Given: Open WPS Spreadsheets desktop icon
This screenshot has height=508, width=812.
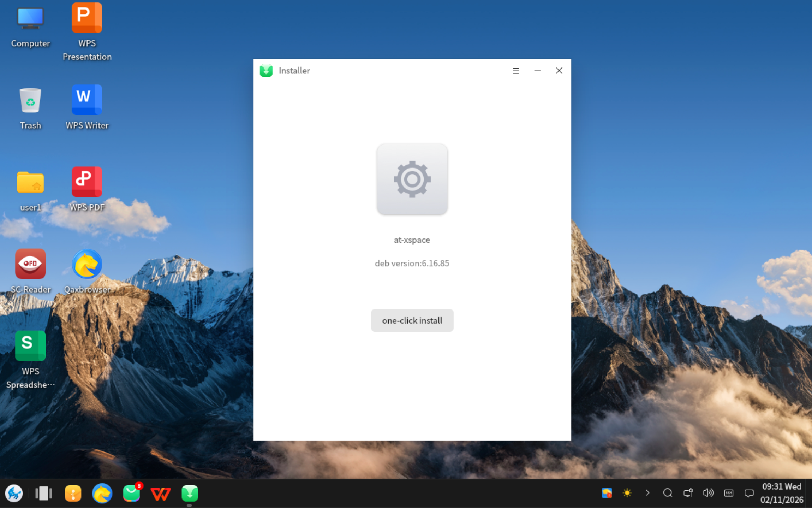Looking at the screenshot, I should point(30,346).
